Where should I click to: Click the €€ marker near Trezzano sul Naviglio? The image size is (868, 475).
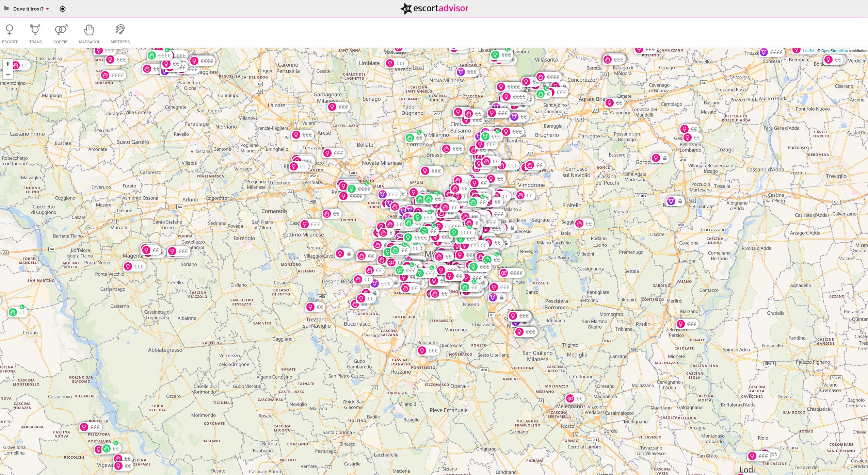click(315, 307)
